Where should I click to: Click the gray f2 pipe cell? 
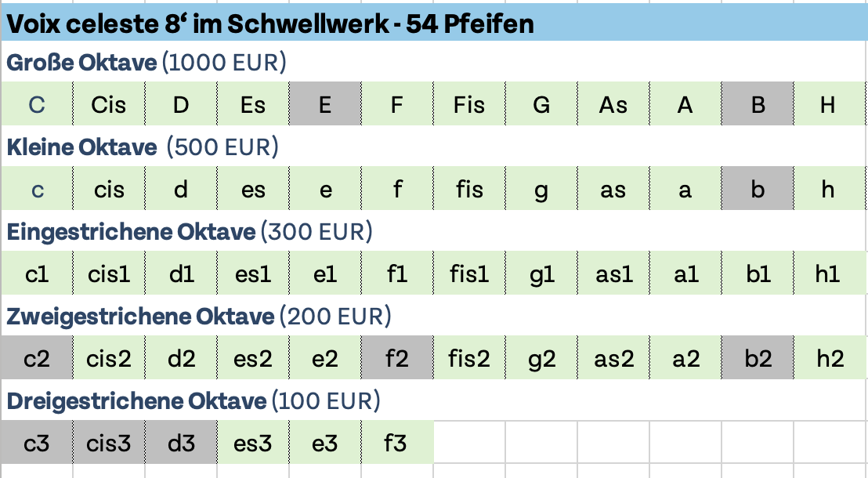(x=397, y=359)
